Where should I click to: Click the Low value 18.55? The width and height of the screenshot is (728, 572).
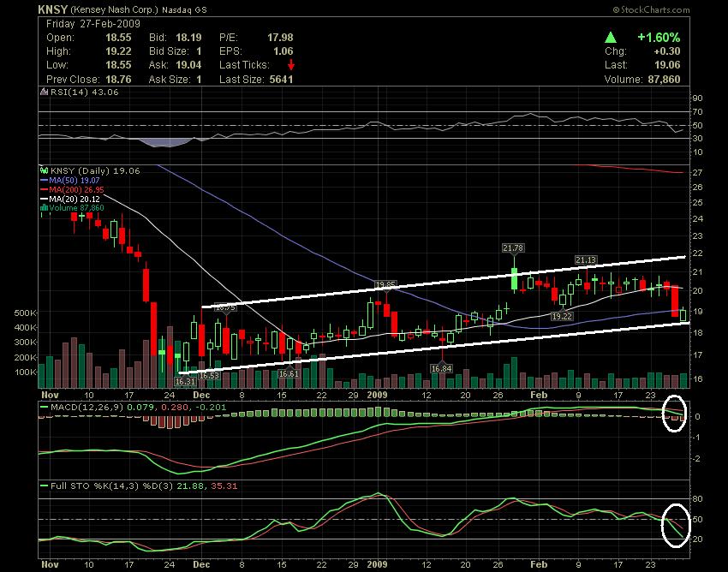pyautogui.click(x=118, y=65)
